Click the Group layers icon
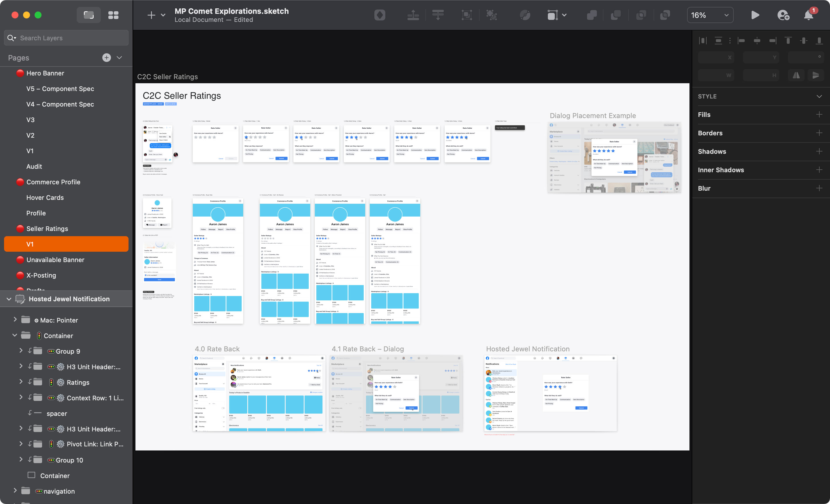Viewport: 830px width, 504px height. [466, 15]
